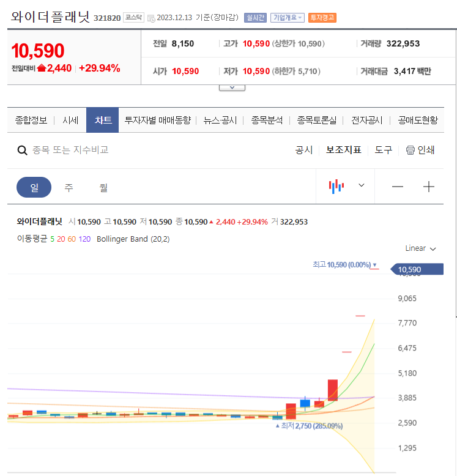Click in the 종목 또는 지수비교 search field

click(70, 150)
